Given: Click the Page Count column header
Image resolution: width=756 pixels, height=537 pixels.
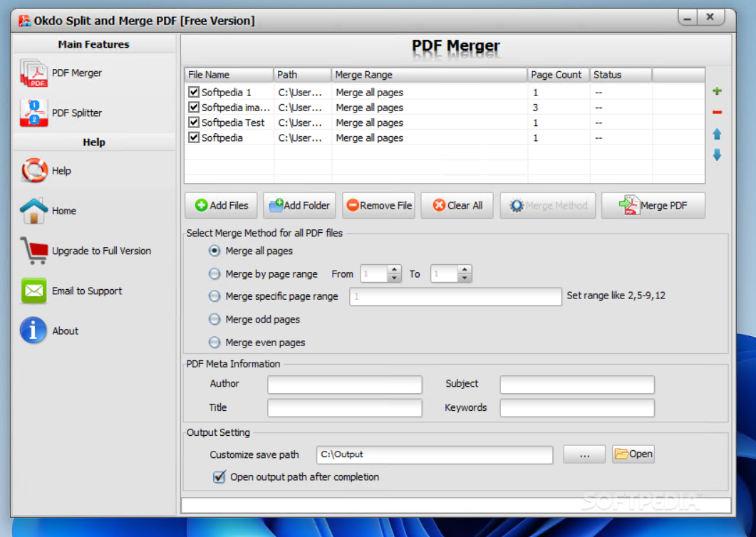Looking at the screenshot, I should click(x=559, y=75).
